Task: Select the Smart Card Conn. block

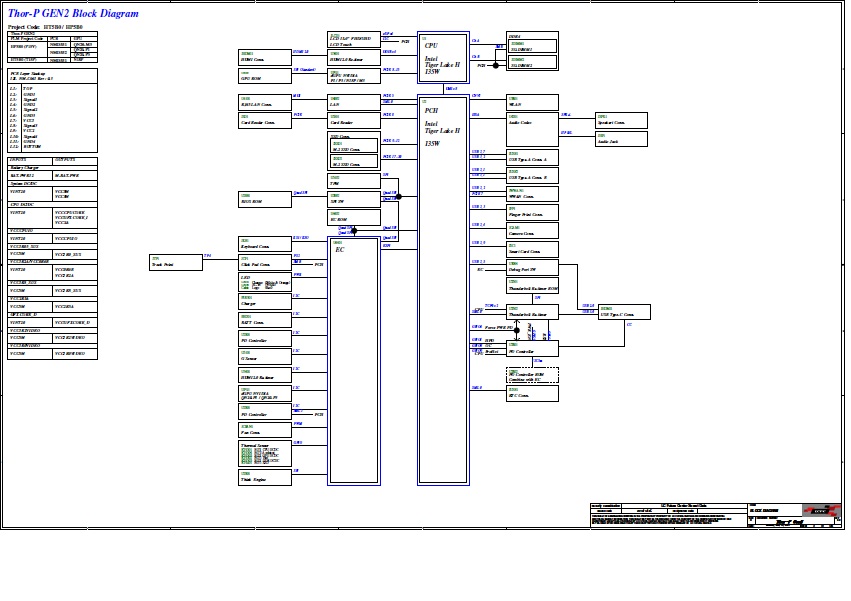Action: [532, 249]
